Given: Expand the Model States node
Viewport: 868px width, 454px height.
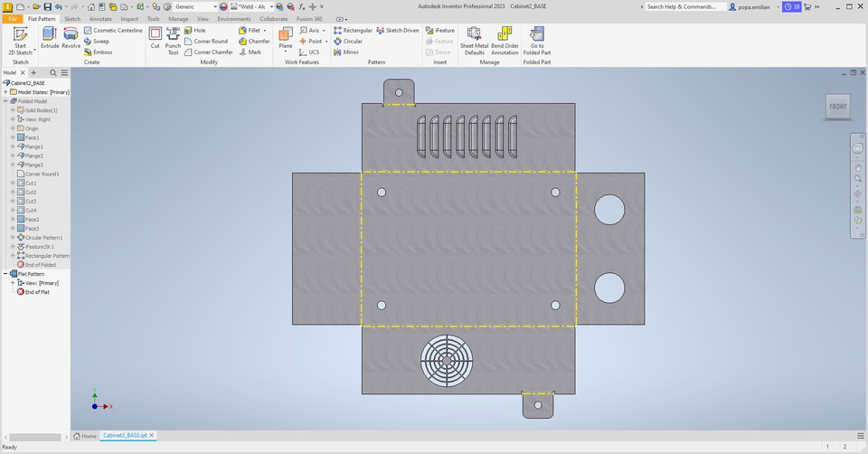Looking at the screenshot, I should pos(5,92).
